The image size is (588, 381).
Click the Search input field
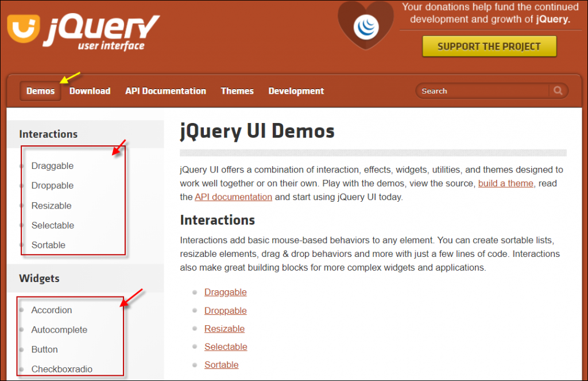pos(483,91)
